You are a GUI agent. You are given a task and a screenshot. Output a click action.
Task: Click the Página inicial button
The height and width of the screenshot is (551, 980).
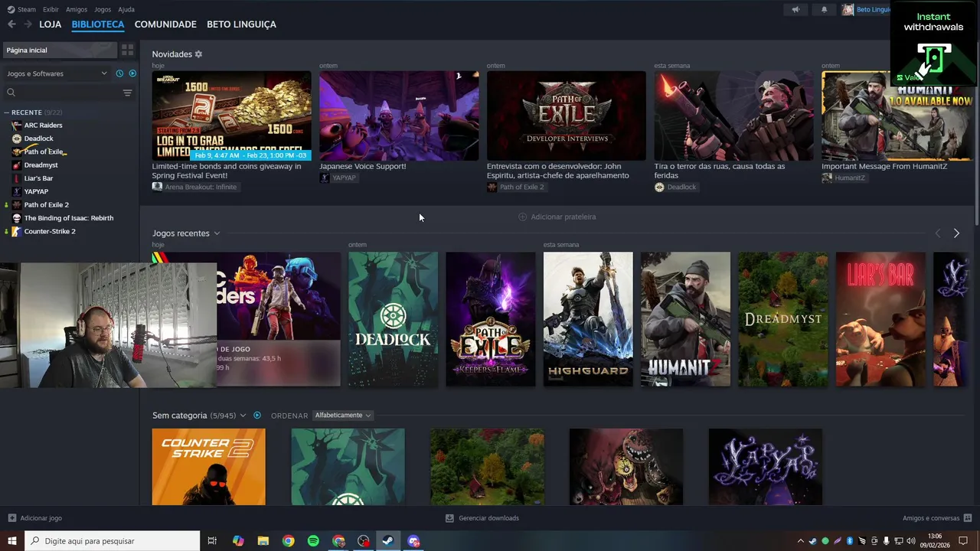coord(60,50)
